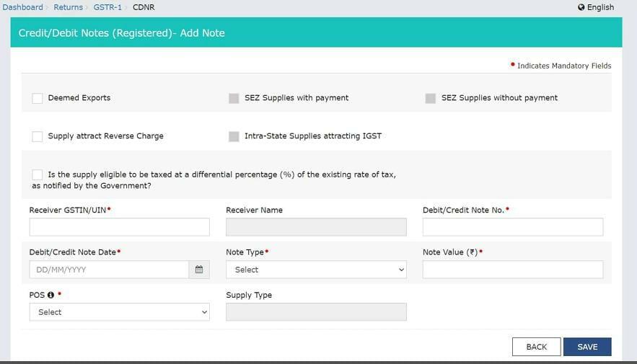Click the Supply Type field
The width and height of the screenshot is (637, 364).
click(316, 312)
